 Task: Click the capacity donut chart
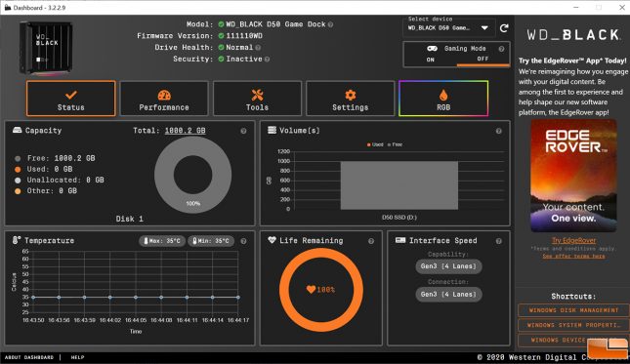pyautogui.click(x=192, y=175)
